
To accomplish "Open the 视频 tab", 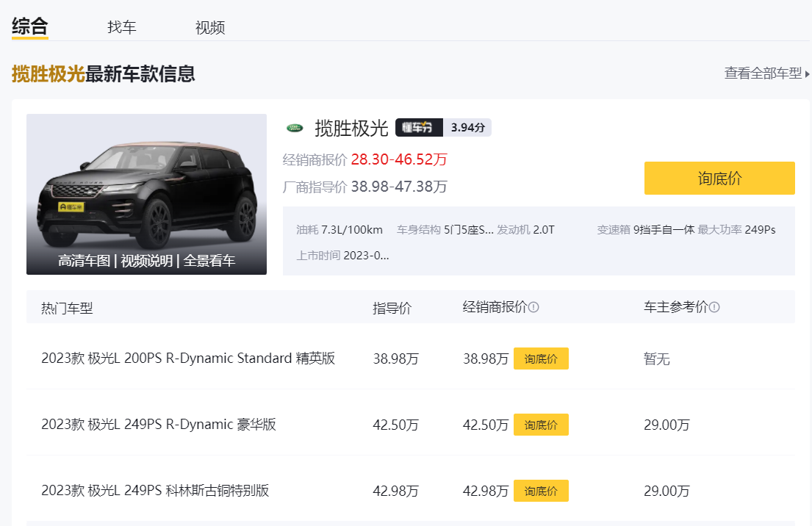I will (209, 27).
